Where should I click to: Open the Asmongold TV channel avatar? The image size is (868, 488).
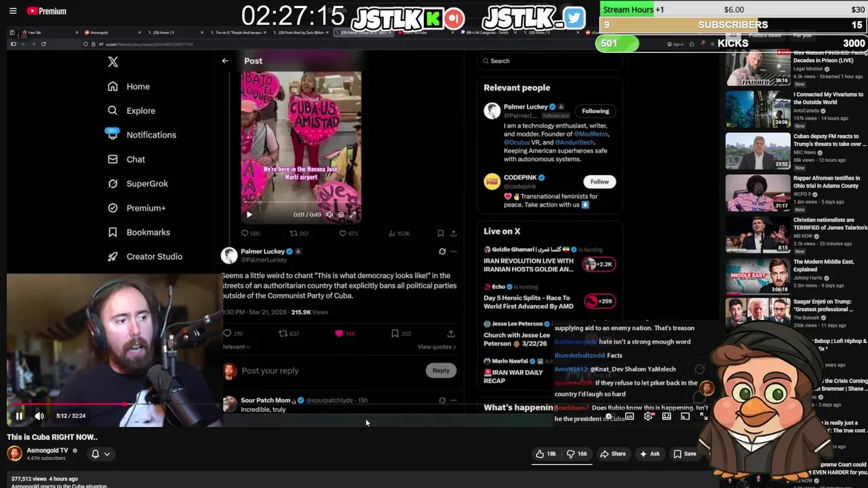pyautogui.click(x=14, y=453)
